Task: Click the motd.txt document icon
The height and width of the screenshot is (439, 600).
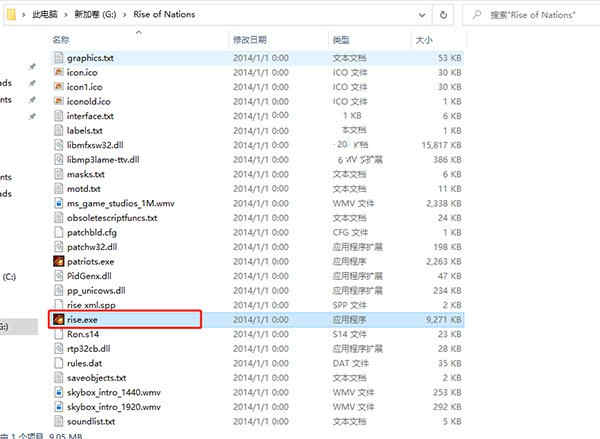Action: (x=59, y=189)
